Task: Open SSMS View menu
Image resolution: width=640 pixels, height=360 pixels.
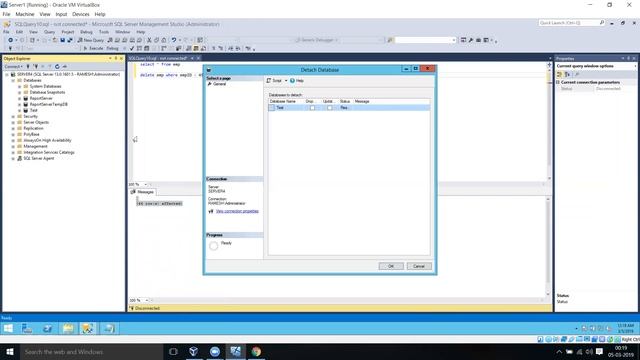Action: pos(33,32)
